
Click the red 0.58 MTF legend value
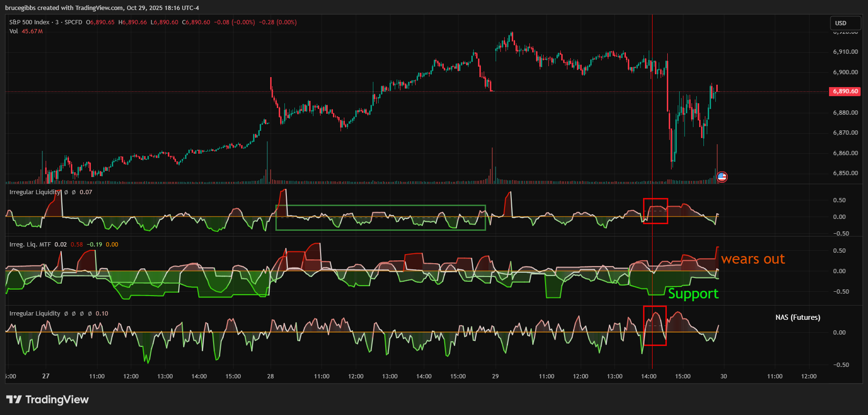coord(77,245)
